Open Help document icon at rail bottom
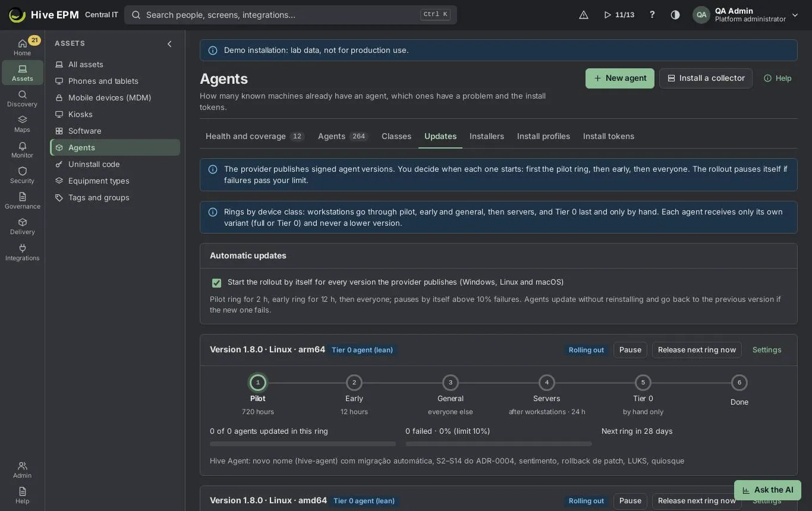Screen dimensions: 812x511 click(22, 496)
